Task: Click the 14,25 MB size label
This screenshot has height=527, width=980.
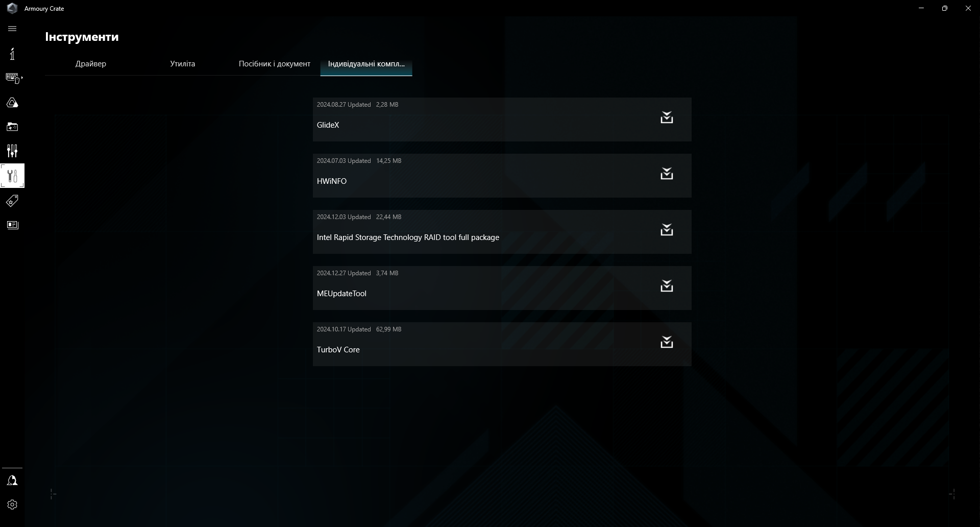Action: pyautogui.click(x=388, y=161)
